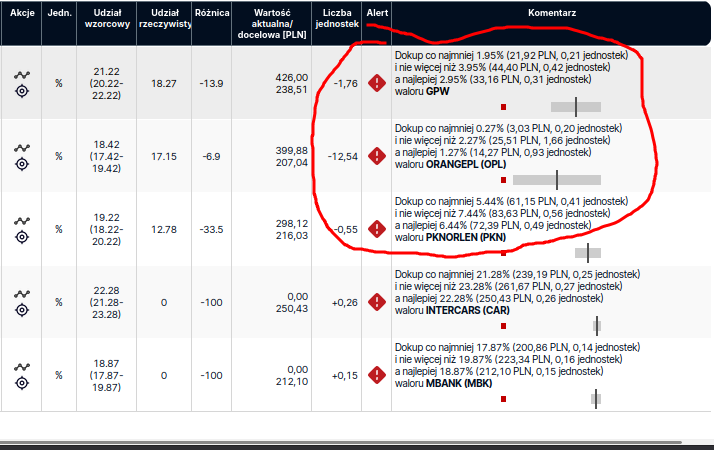Click the horizontal scrollbar at the bottom
The width and height of the screenshot is (714, 450).
(341, 442)
